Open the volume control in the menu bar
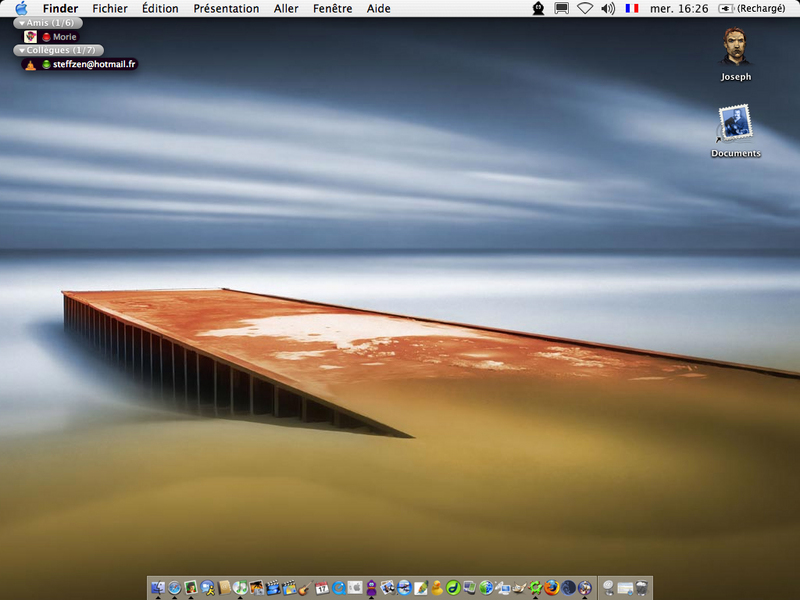Screen dimensions: 800x600 (608, 8)
